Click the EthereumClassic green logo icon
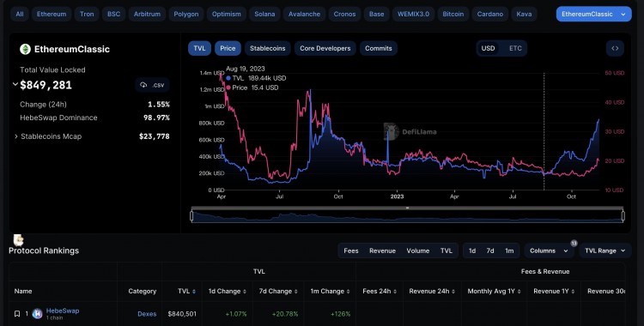Screen dimensions: 644x326 (x=26, y=49)
